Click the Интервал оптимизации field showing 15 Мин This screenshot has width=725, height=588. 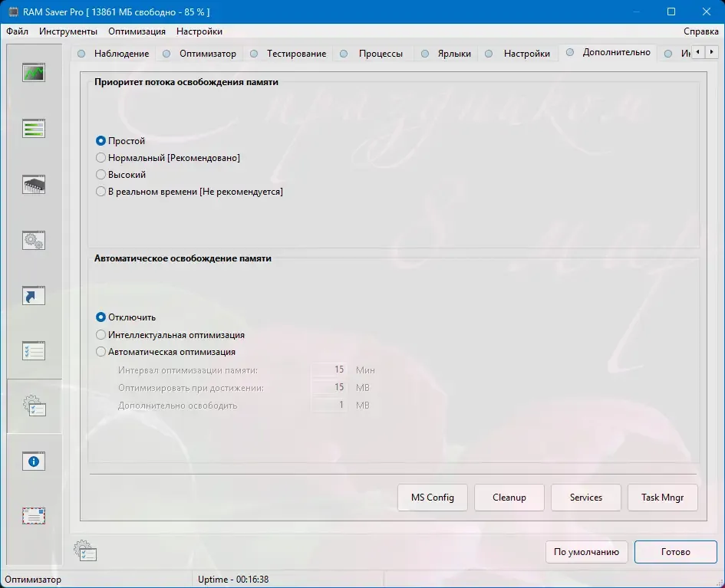[x=329, y=370]
